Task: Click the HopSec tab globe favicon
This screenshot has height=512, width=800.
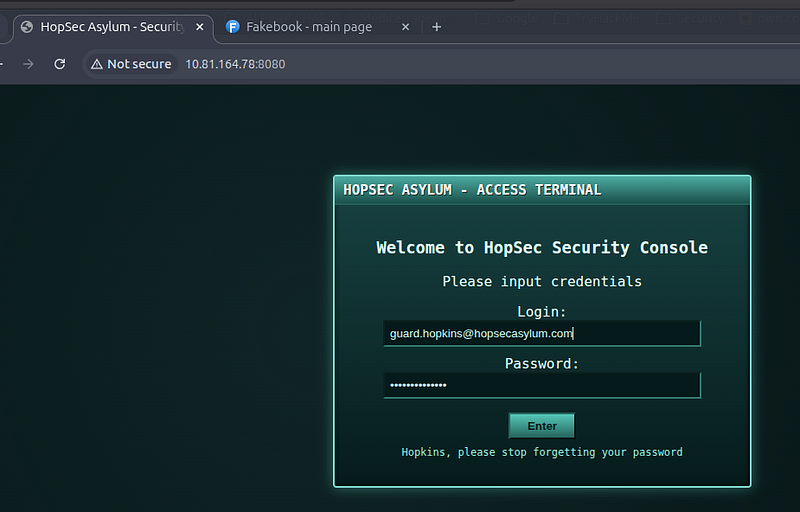Action: tap(27, 27)
